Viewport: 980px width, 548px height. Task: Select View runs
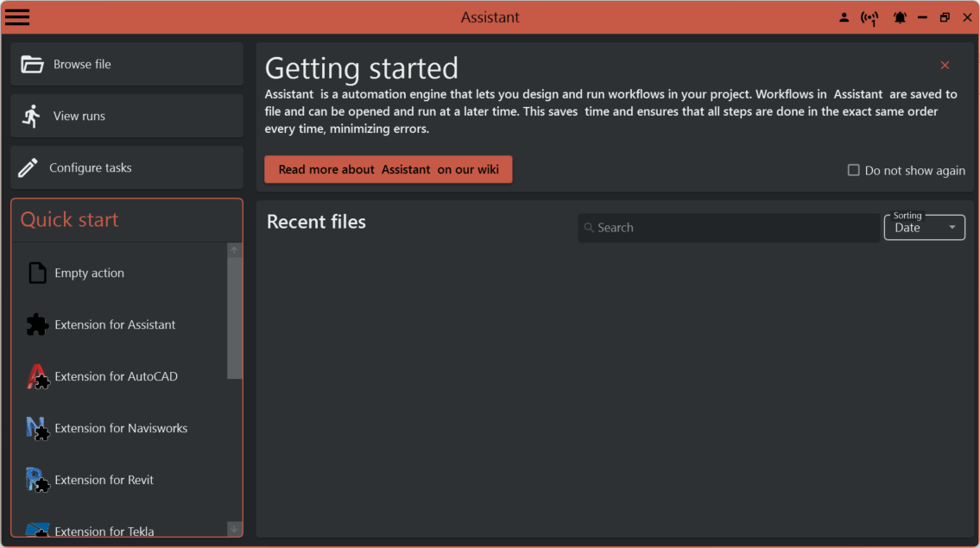click(x=127, y=117)
